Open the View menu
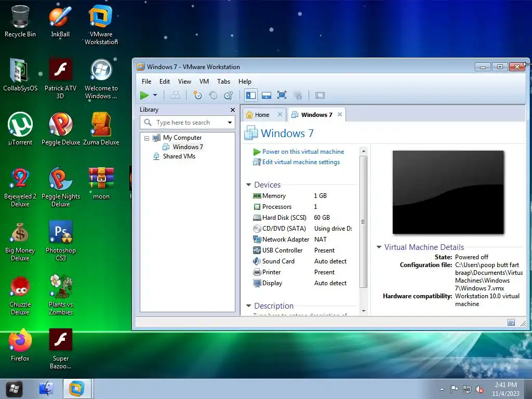Viewport: 532px width, 399px height. click(x=184, y=82)
